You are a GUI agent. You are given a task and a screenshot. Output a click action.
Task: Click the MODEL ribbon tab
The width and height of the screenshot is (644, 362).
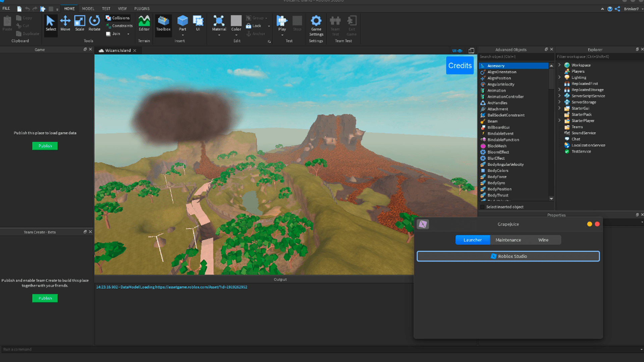coord(88,8)
